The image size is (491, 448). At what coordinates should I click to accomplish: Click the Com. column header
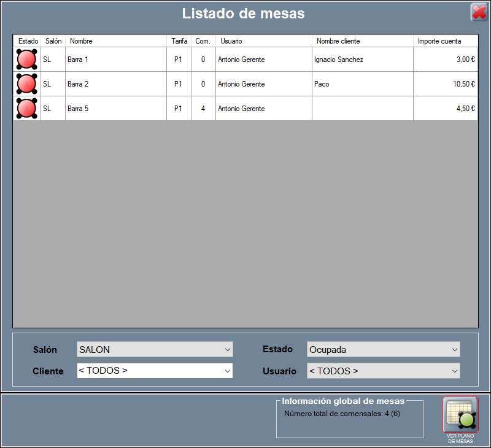[x=203, y=41]
